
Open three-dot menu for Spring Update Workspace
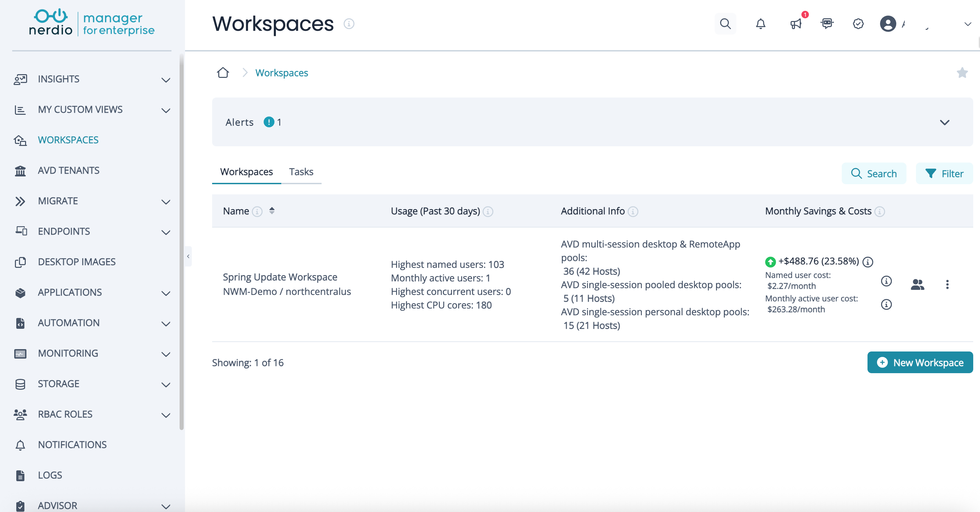(947, 284)
